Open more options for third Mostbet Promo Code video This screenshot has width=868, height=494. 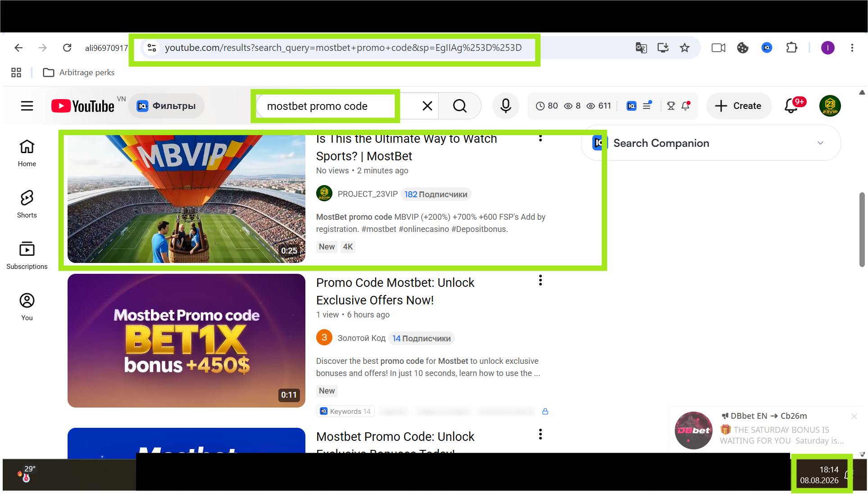point(541,435)
